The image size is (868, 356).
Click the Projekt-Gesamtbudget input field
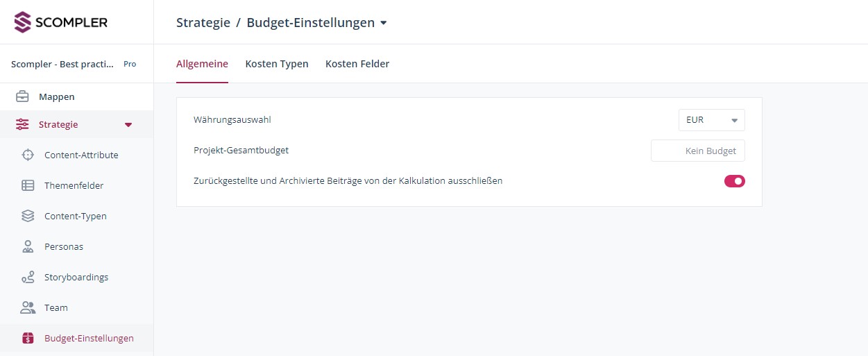(x=697, y=151)
